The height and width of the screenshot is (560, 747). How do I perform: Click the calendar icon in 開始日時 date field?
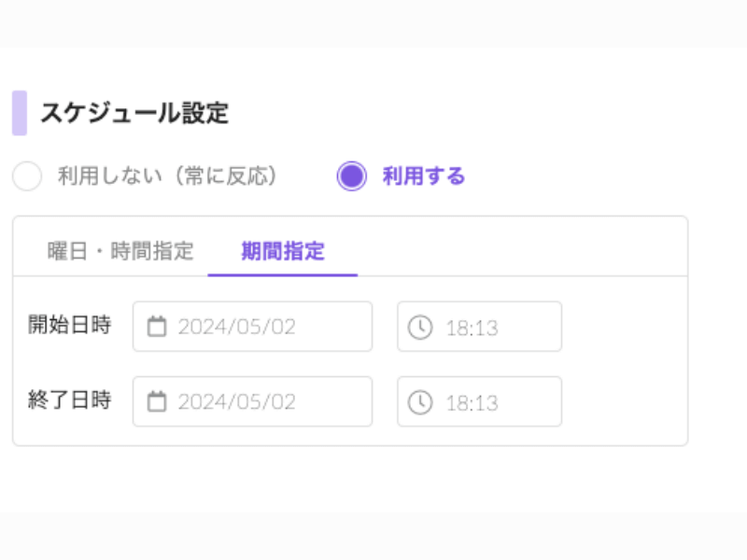pos(158,327)
